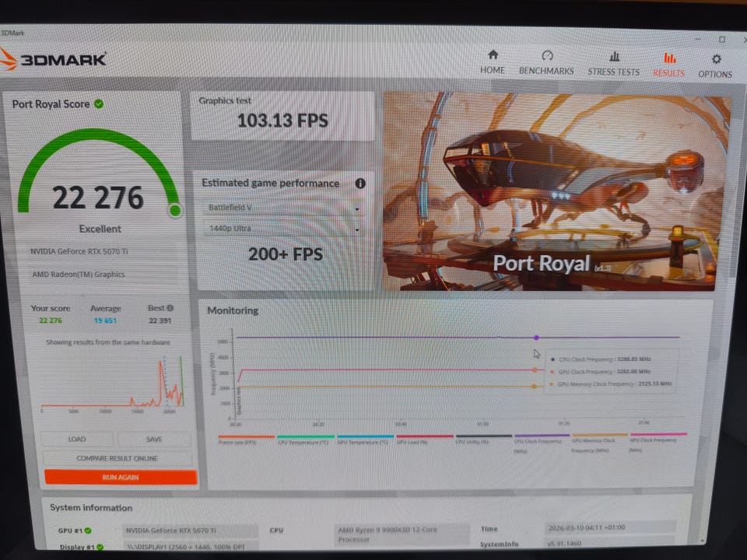
Task: Click the 103.13 FPS graphics test value
Action: pyautogui.click(x=282, y=121)
